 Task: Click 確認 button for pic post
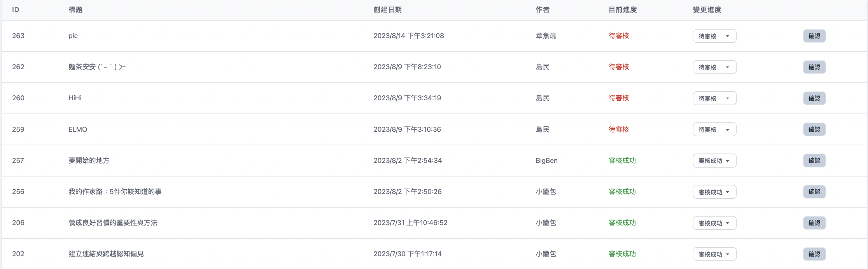814,36
